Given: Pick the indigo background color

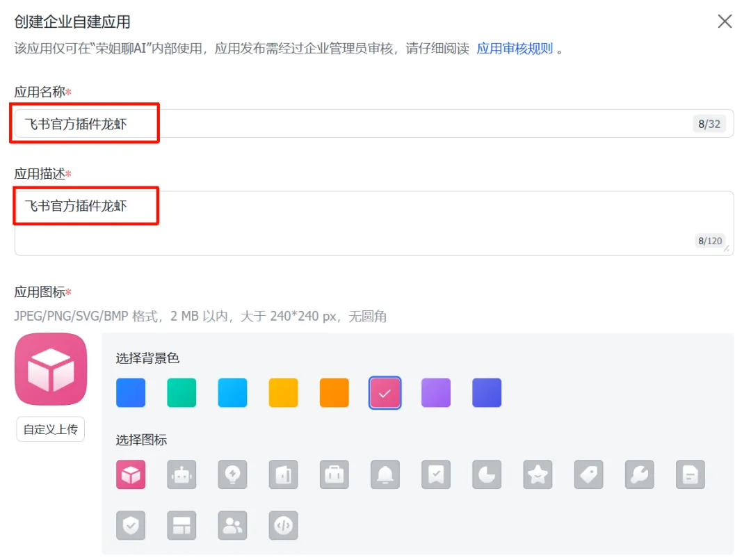Looking at the screenshot, I should coord(487,393).
